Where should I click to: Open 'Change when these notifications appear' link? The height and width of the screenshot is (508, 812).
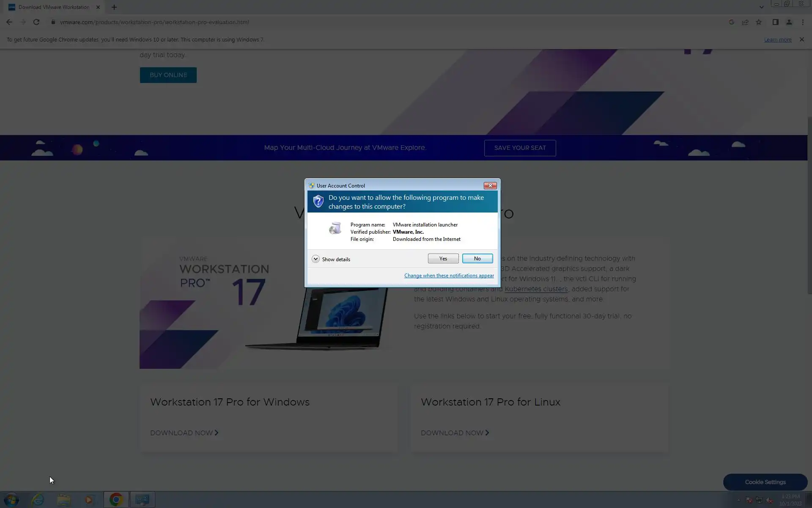coord(449,276)
